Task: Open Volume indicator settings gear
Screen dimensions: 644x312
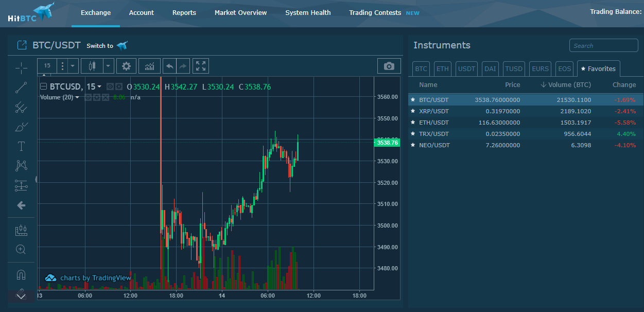Action: point(97,97)
